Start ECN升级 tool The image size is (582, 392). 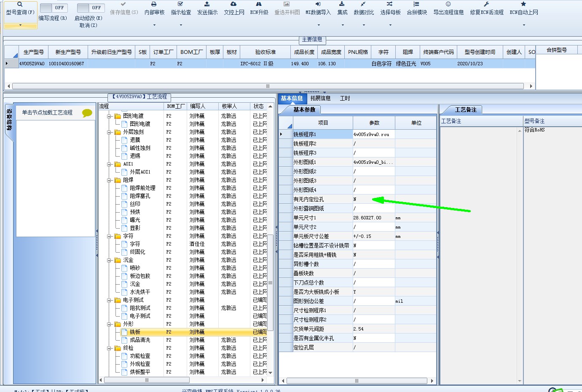(259, 4)
